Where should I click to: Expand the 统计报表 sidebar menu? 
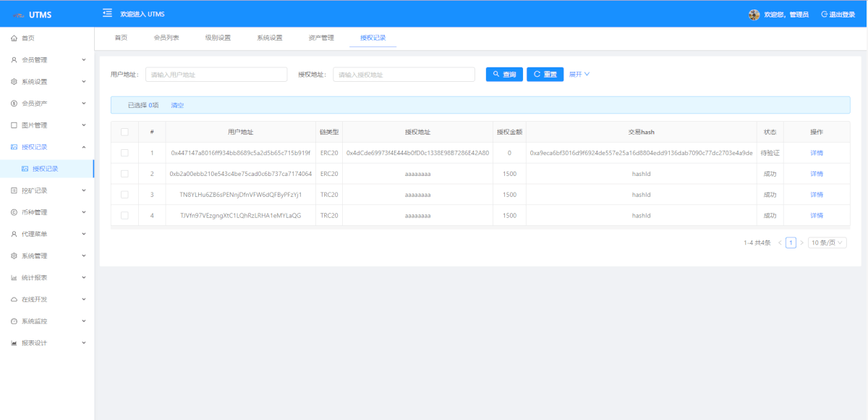click(x=47, y=277)
